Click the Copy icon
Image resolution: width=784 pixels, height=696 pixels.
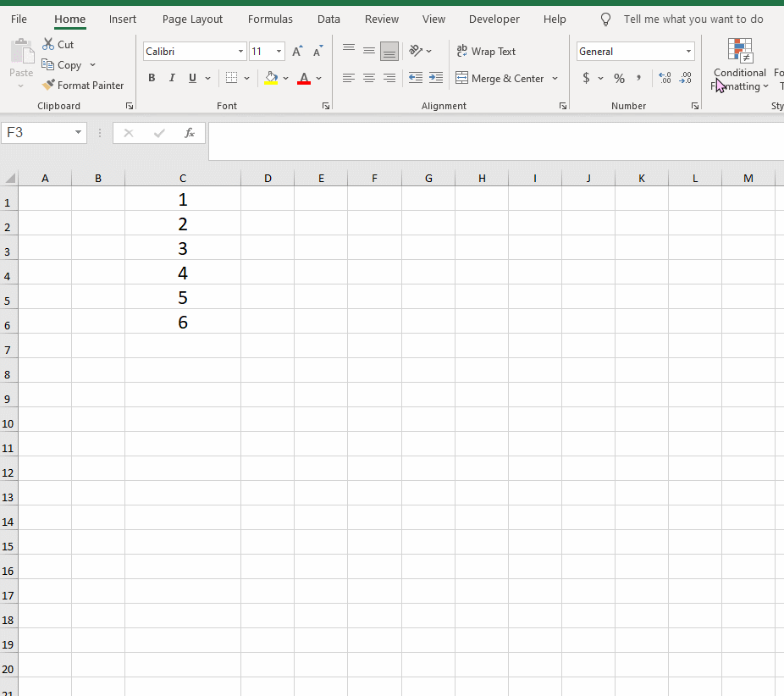pos(47,64)
